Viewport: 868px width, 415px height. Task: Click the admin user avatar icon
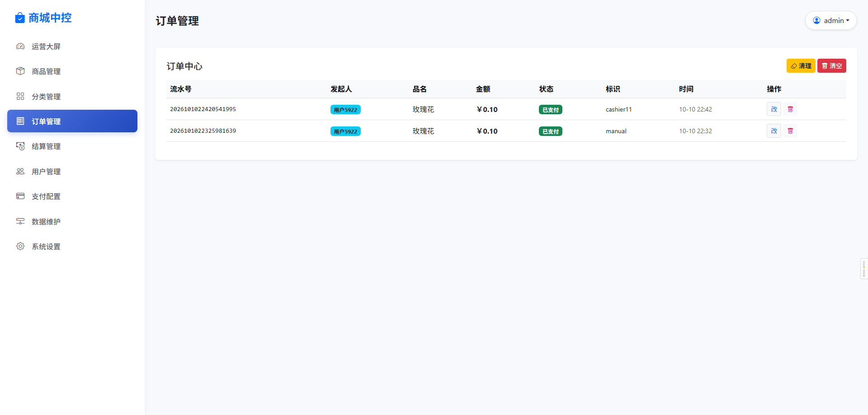click(x=816, y=20)
